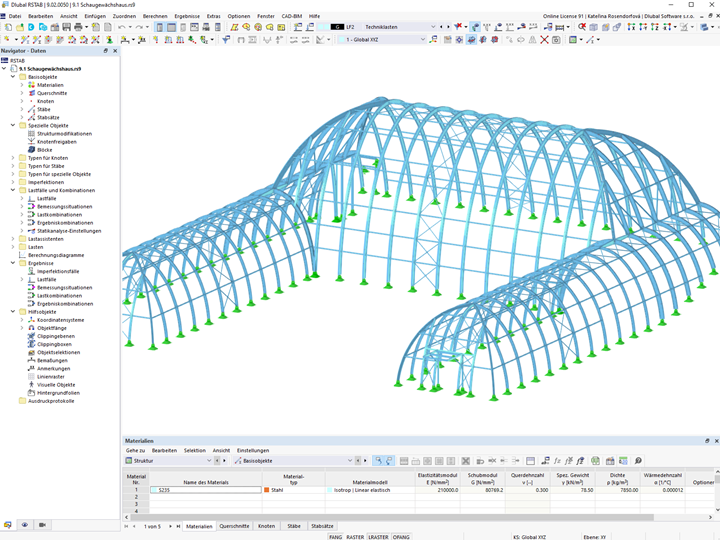720x540 pixels.
Task: Go to previous load case arrow
Action: point(441,27)
